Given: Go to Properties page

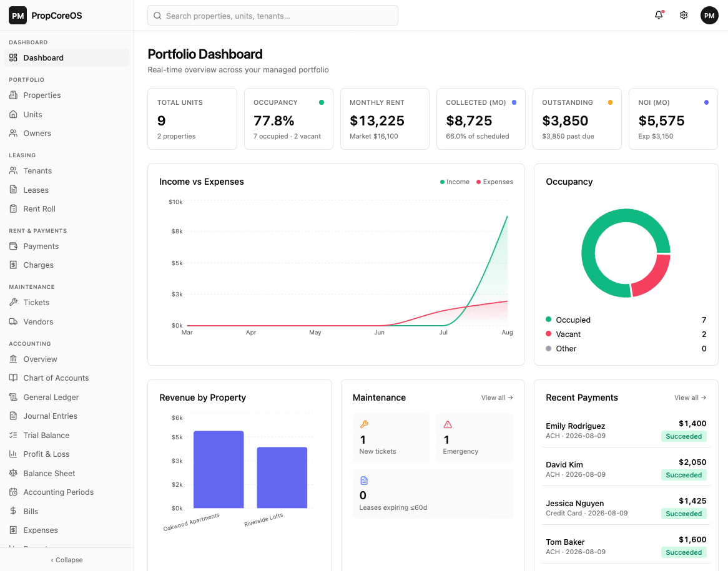Looking at the screenshot, I should (x=67, y=95).
